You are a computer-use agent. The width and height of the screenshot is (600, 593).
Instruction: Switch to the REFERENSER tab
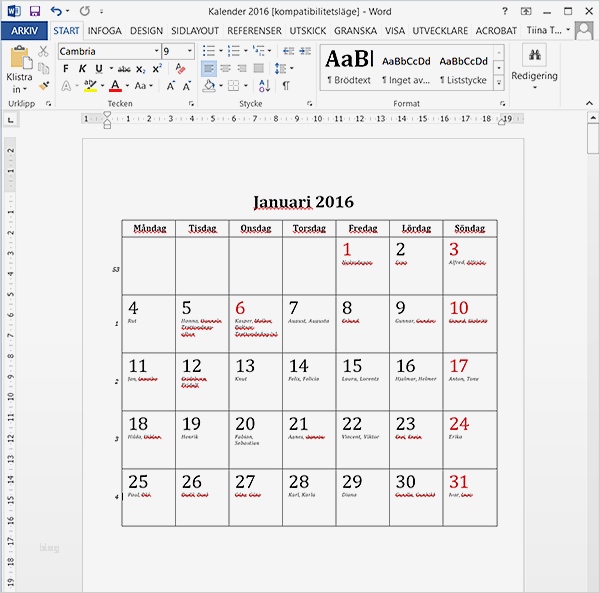254,31
